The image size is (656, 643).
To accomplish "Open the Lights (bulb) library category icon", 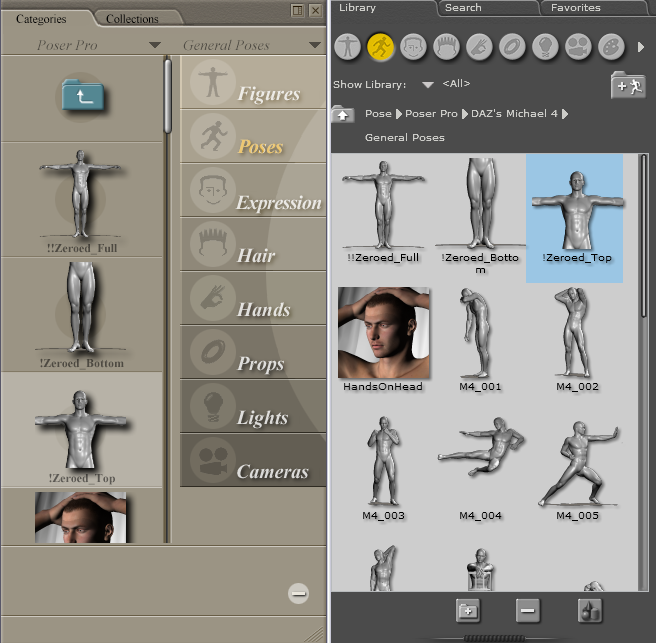I will (x=544, y=46).
